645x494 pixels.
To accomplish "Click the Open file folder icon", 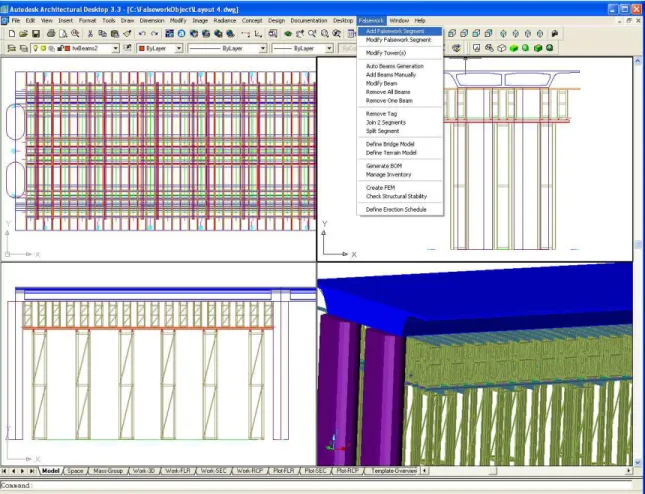I will (23, 34).
